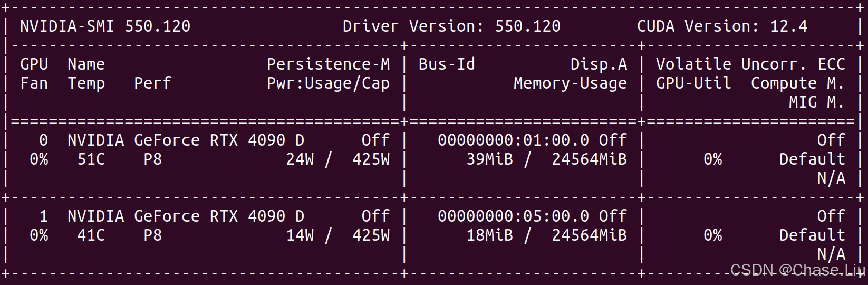
Task: Click the GPU 1 name "NVIDIA GeForce RTX 4090 D"
Action: (186, 216)
